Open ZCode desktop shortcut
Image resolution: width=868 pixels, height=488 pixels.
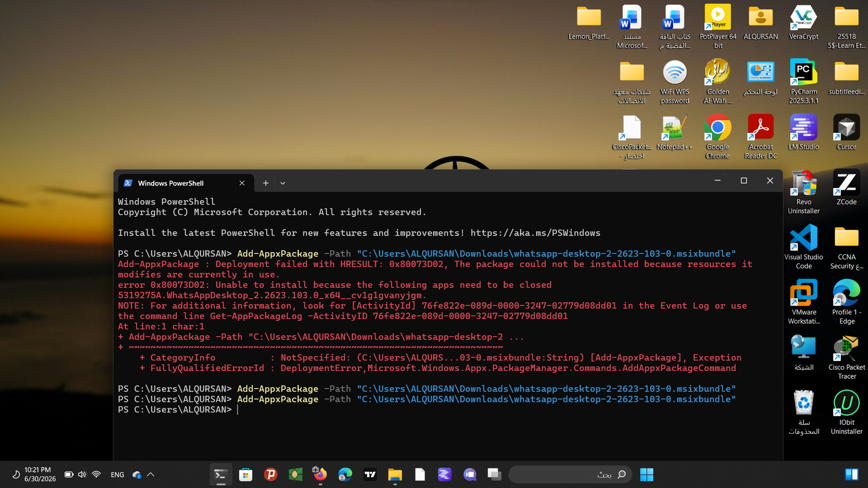[846, 188]
